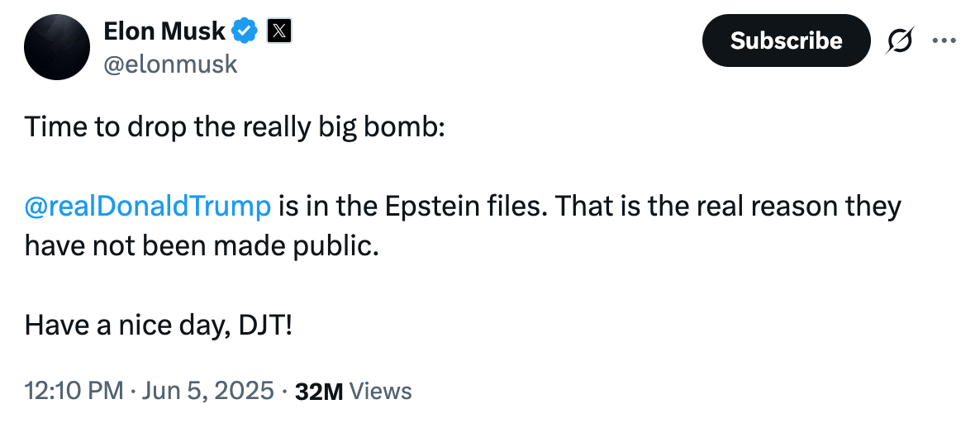Click the Views label in post footer
Image resolution: width=980 pixels, height=428 pixels.
click(x=381, y=392)
